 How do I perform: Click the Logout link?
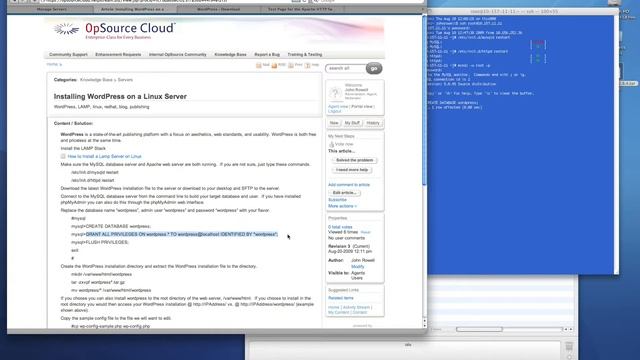pyautogui.click(x=334, y=111)
